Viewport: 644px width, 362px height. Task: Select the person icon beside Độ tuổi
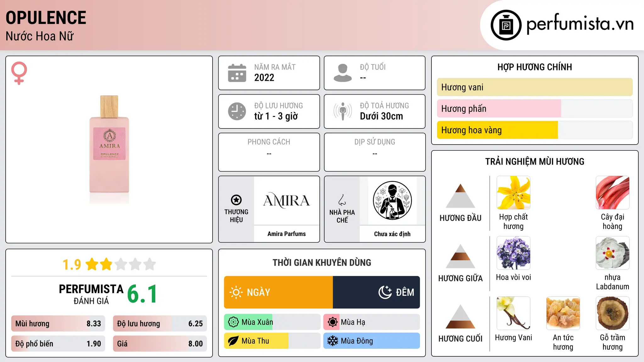pyautogui.click(x=343, y=73)
